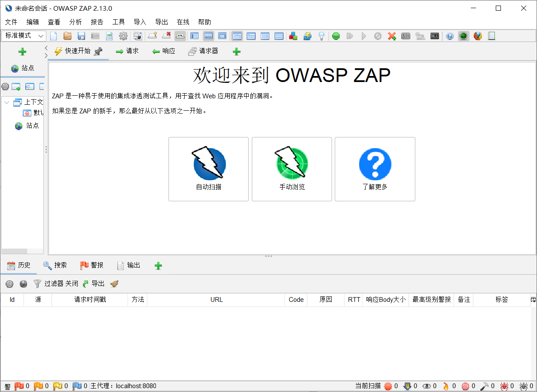
Task: Open session properties green sheet icon
Action: (x=110, y=36)
